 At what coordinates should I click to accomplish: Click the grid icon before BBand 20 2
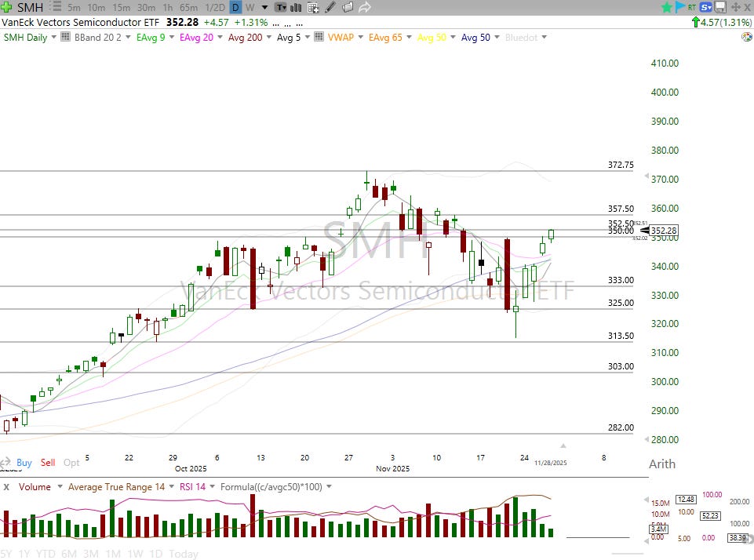(x=65, y=37)
